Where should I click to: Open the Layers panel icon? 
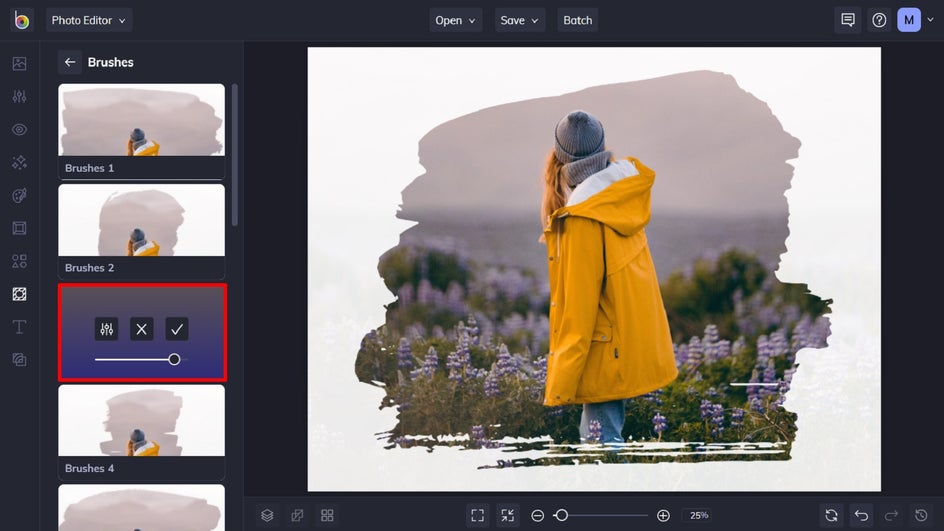pos(267,515)
